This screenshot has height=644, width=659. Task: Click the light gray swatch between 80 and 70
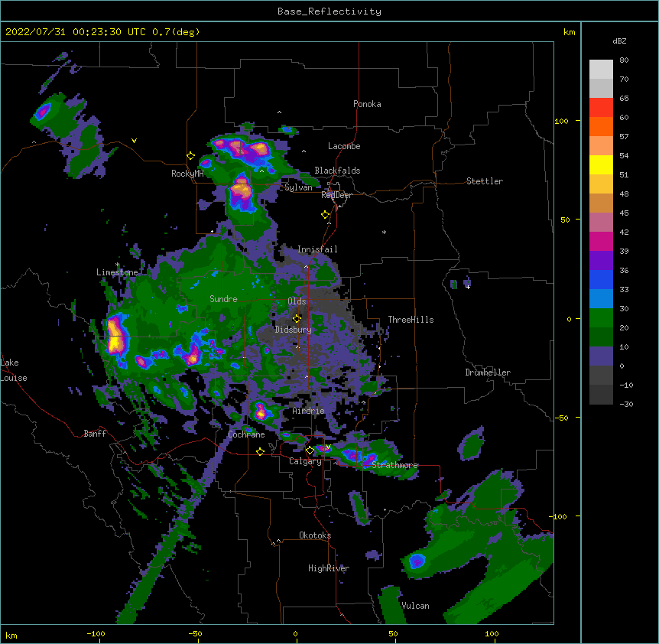coord(601,70)
